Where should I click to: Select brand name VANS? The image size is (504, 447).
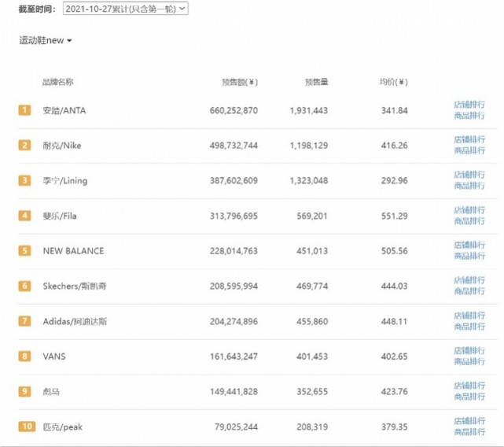[x=54, y=356]
